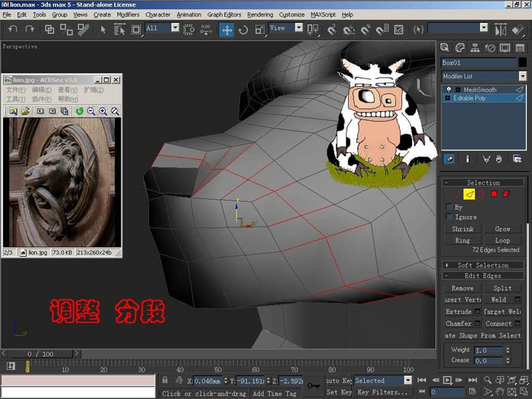532x399 pixels.
Task: Open the Modifiers menu
Action: coord(128,14)
